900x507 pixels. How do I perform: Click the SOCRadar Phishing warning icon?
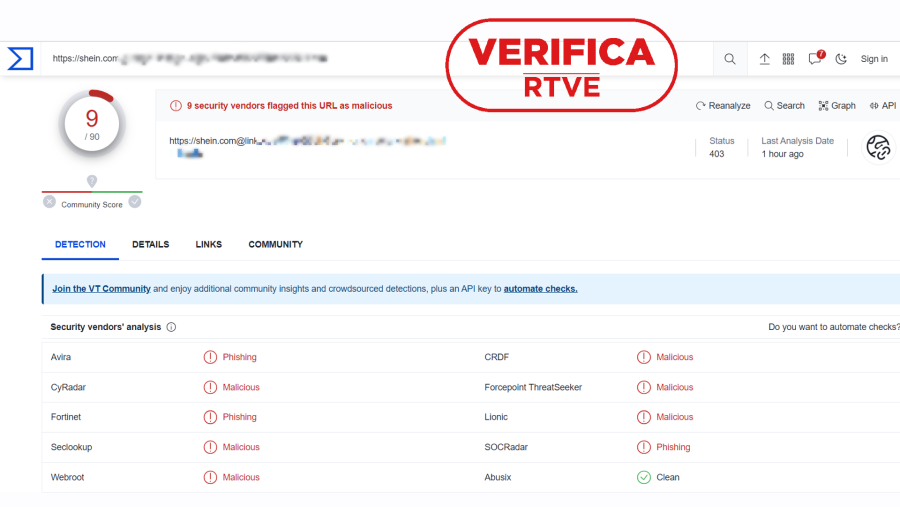tap(644, 447)
